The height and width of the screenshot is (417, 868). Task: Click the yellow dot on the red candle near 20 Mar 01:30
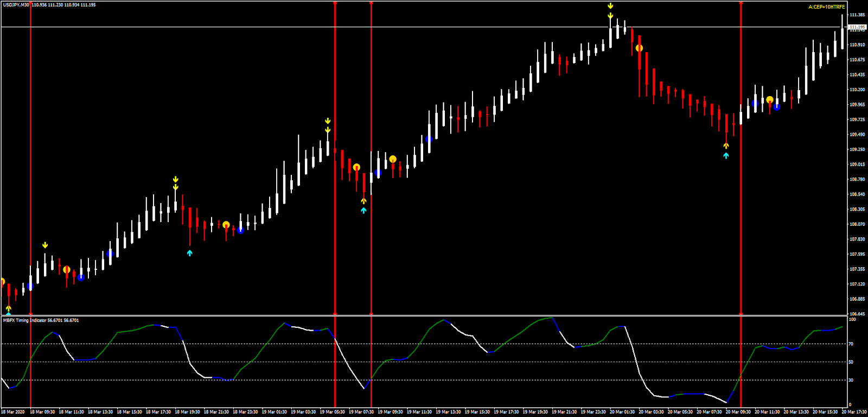point(639,48)
